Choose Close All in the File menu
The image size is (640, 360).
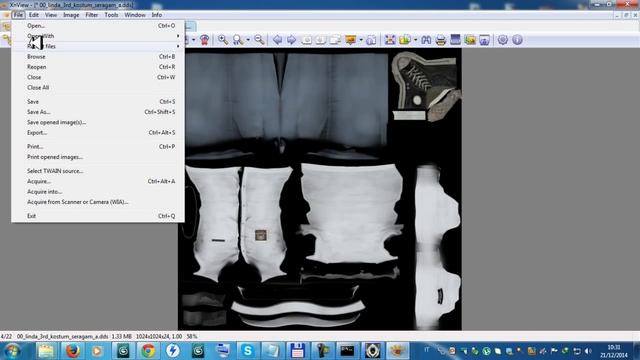pos(98,87)
